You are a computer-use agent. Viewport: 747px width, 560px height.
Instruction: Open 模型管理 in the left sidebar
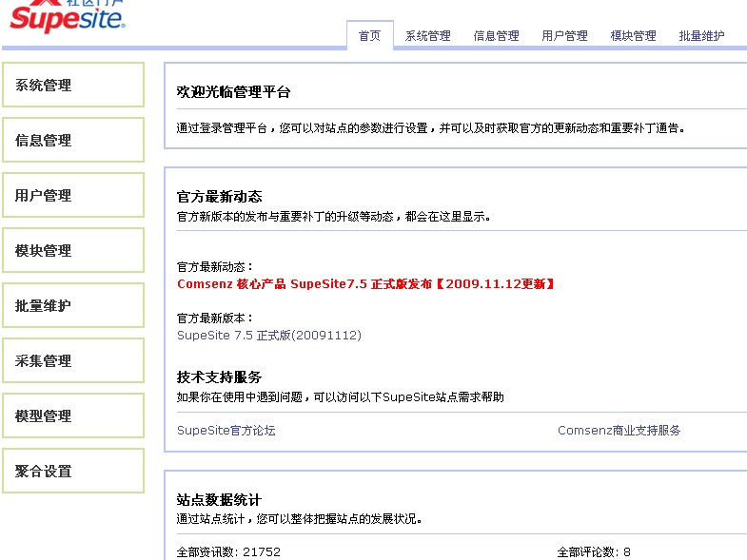[x=73, y=416]
